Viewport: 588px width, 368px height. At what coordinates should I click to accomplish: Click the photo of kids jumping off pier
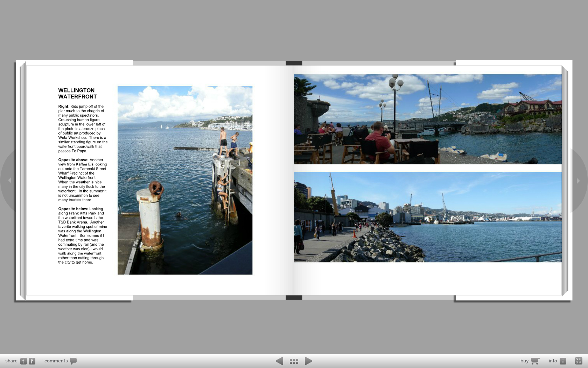185,180
